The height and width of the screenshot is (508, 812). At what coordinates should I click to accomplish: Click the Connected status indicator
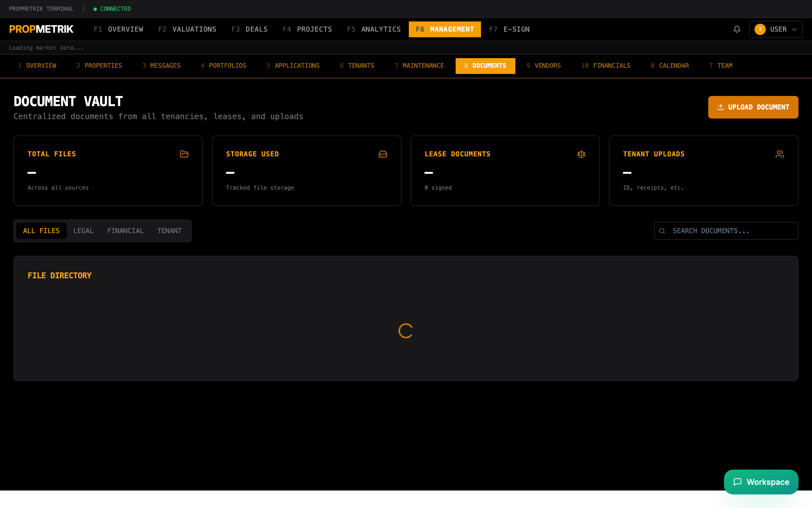[x=112, y=9]
